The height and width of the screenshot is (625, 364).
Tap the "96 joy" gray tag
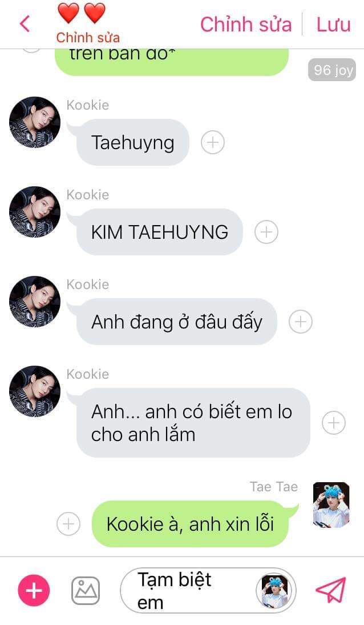(x=331, y=70)
